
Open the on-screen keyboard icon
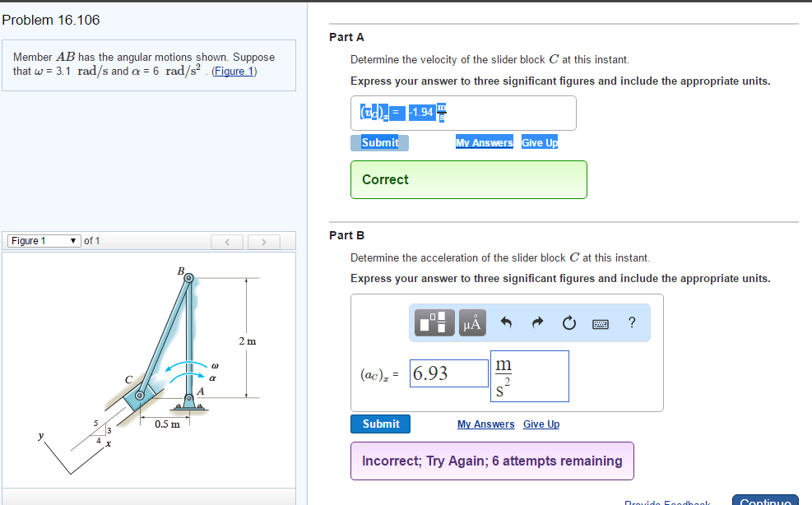pyautogui.click(x=600, y=322)
